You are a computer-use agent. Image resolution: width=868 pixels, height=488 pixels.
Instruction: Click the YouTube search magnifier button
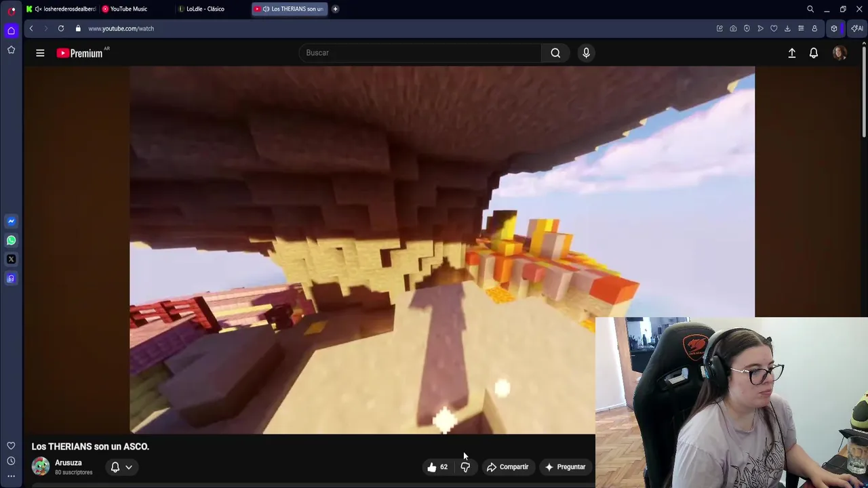[555, 53]
